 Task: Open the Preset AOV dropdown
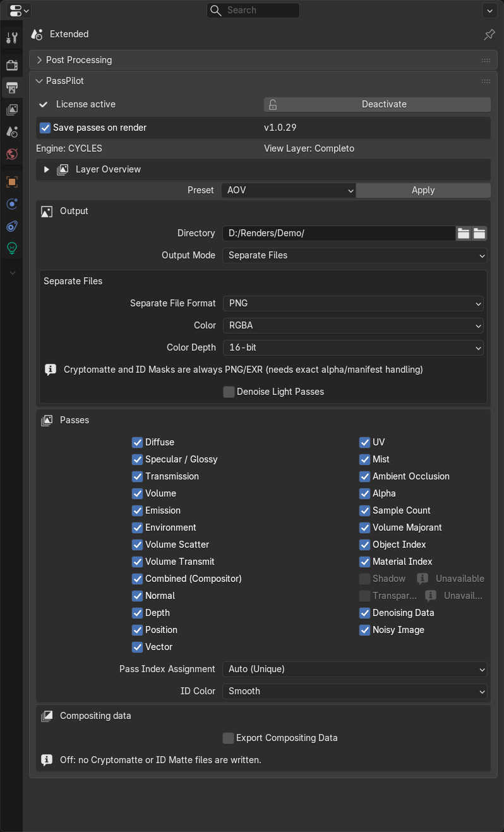coord(289,190)
